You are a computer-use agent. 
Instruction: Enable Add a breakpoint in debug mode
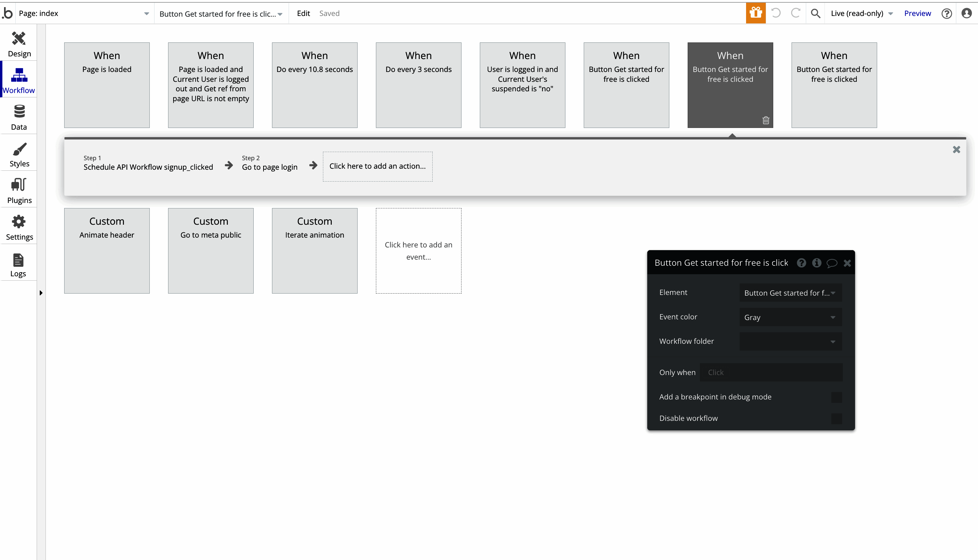coord(836,397)
